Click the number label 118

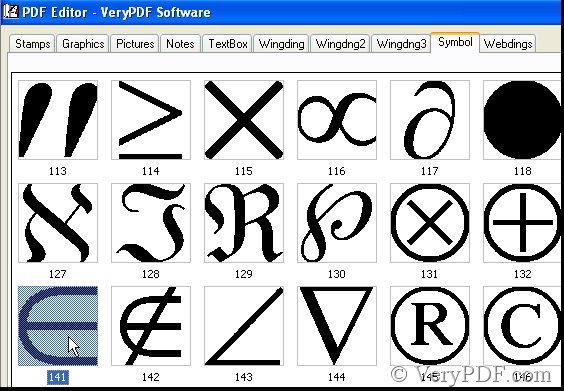point(523,171)
